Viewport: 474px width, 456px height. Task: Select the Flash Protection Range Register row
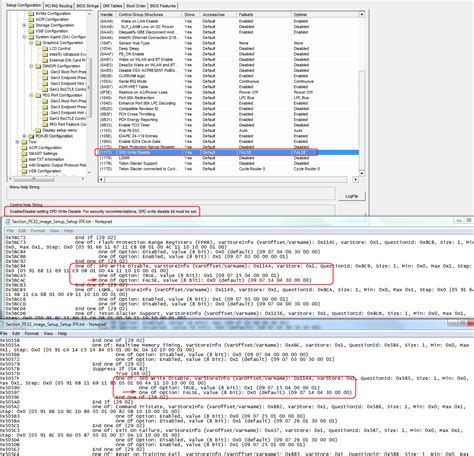pyautogui.click(x=229, y=147)
